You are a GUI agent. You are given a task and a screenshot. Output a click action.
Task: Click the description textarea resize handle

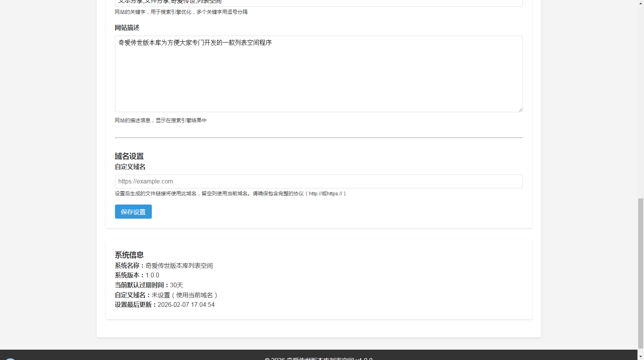coord(520,110)
